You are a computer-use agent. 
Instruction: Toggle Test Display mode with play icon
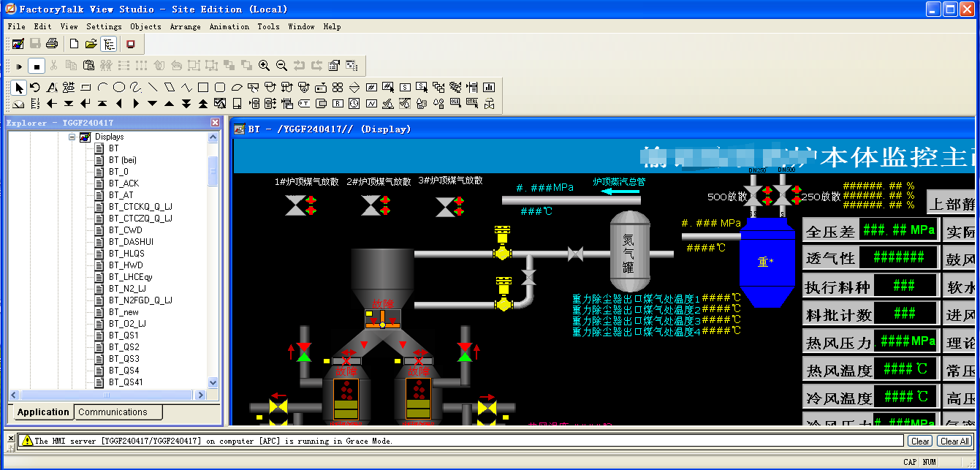pyautogui.click(x=18, y=65)
